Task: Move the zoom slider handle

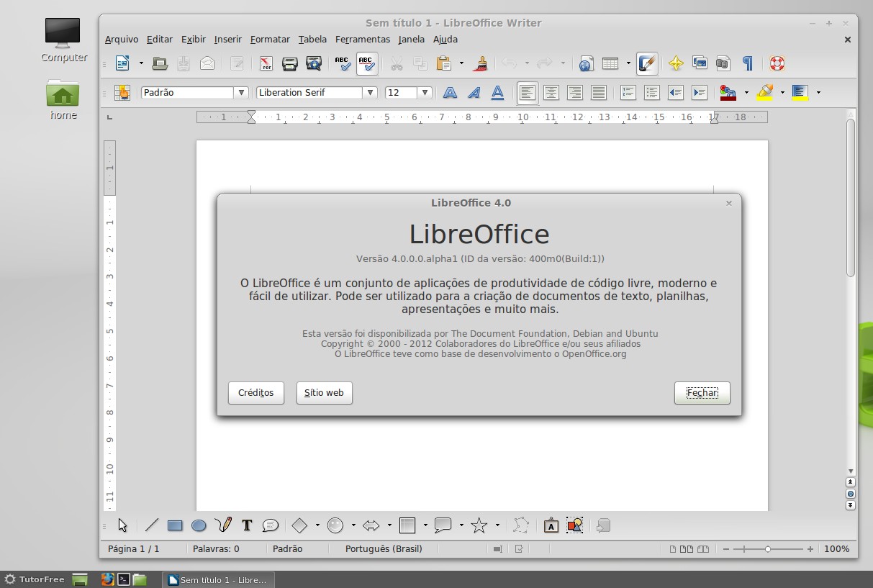Action: click(x=768, y=549)
